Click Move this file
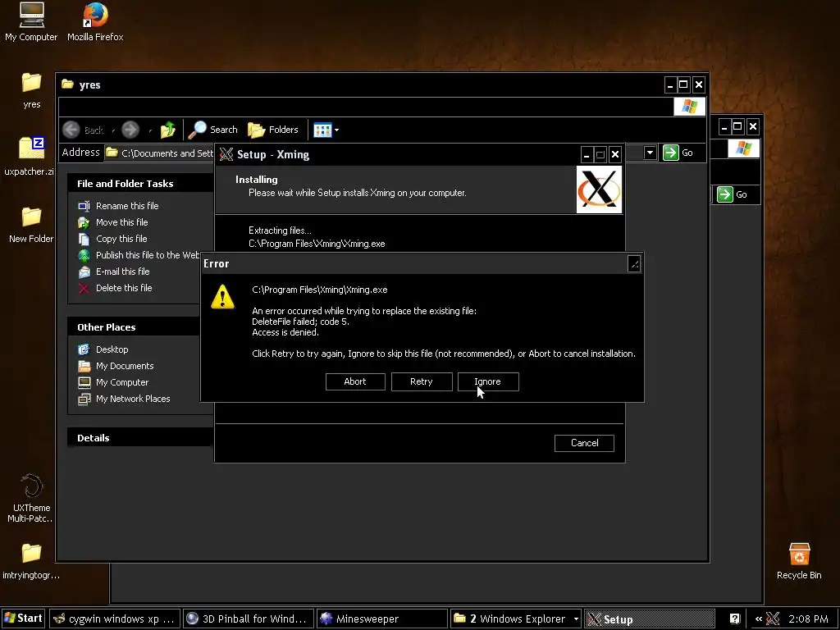Image resolution: width=840 pixels, height=630 pixels. [x=121, y=222]
